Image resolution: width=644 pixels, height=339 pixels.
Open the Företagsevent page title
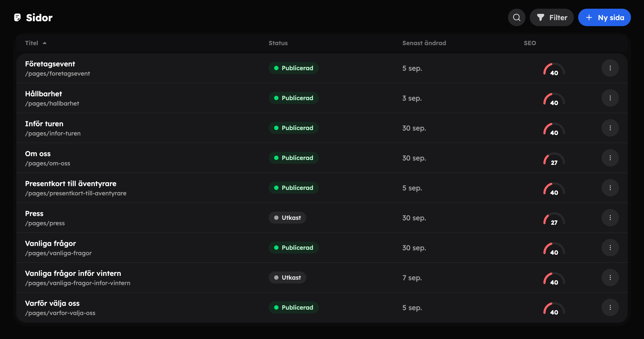pyautogui.click(x=50, y=64)
